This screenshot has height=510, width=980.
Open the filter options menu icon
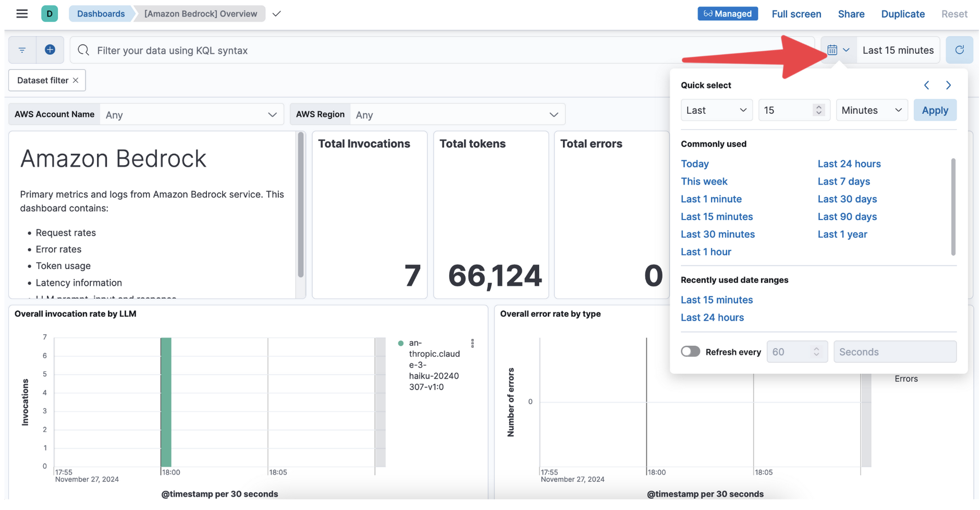22,50
